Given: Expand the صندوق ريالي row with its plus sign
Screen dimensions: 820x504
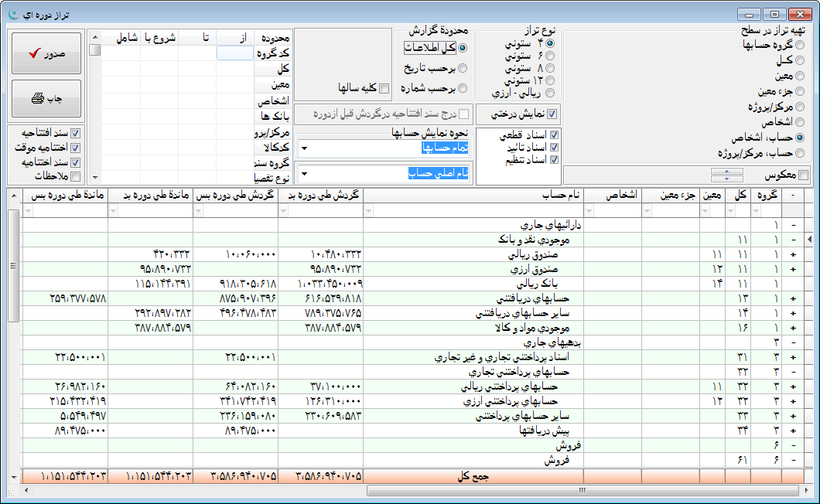Looking at the screenshot, I should (793, 255).
